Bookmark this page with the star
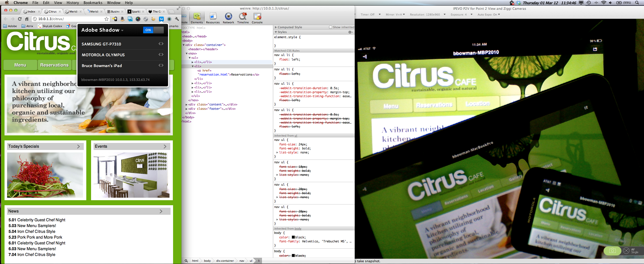 click(107, 19)
